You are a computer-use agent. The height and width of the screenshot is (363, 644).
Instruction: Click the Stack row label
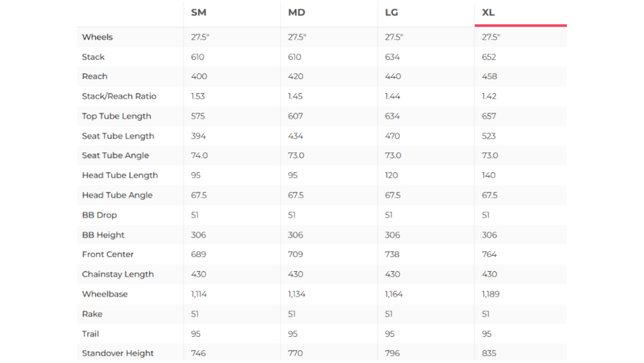93,57
